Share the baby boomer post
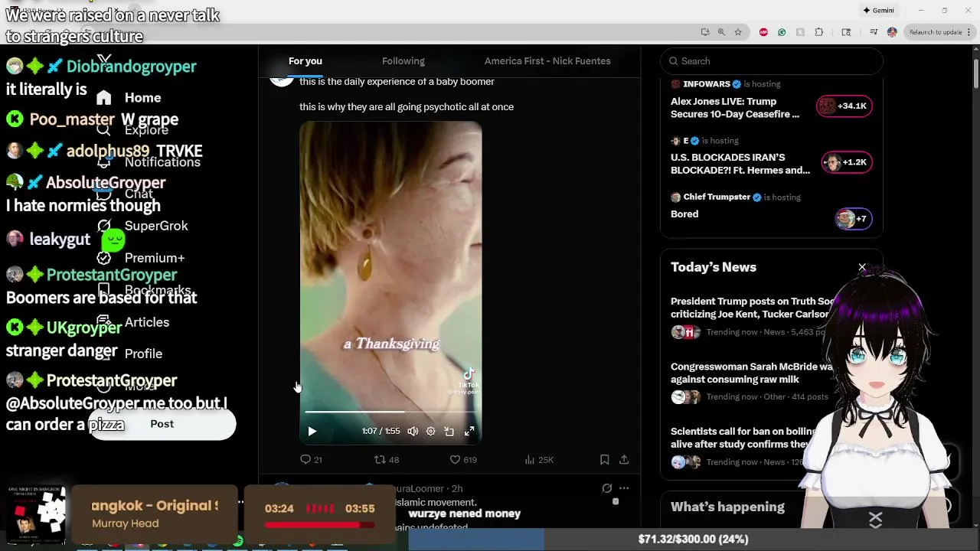 click(x=624, y=460)
